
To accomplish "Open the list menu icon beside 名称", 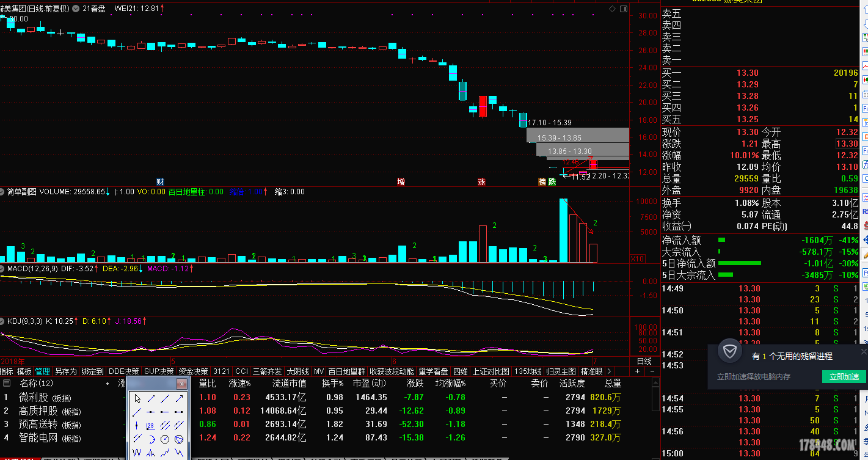I will [x=7, y=384].
